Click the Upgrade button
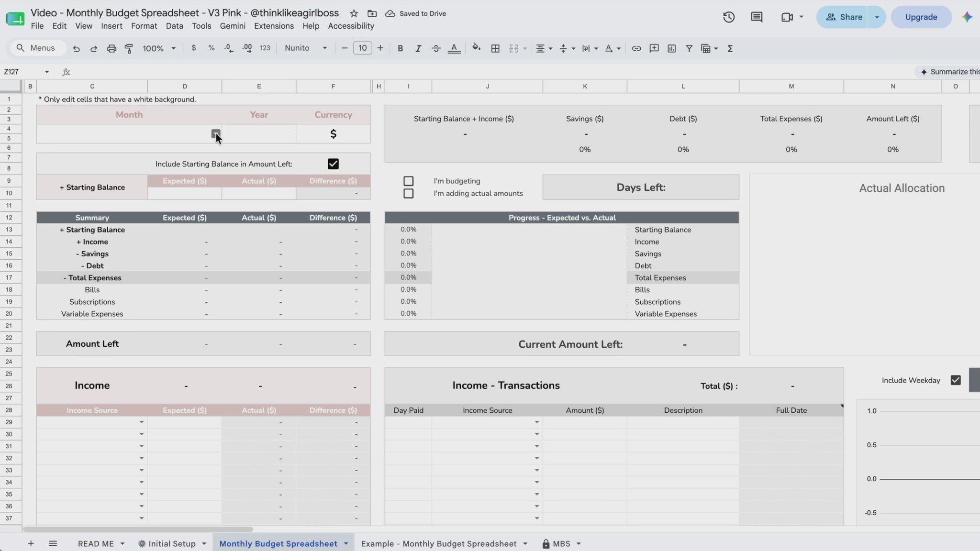 point(921,17)
